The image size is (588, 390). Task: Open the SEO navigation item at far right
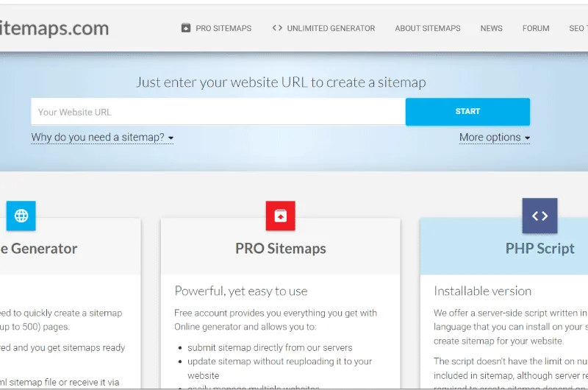tap(578, 29)
